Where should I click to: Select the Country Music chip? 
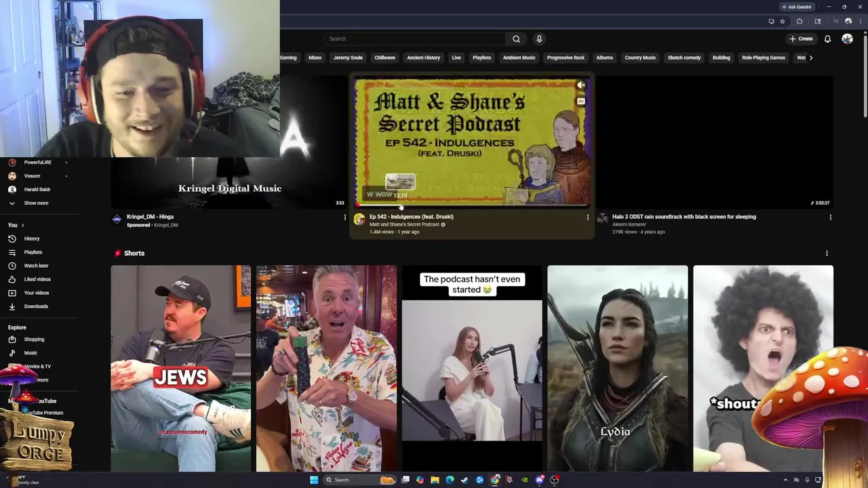[640, 58]
